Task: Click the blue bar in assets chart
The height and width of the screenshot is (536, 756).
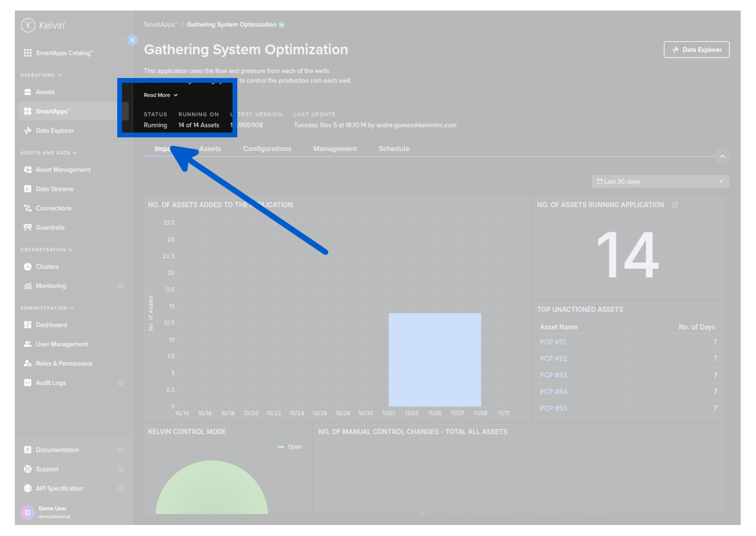Action: click(x=434, y=359)
